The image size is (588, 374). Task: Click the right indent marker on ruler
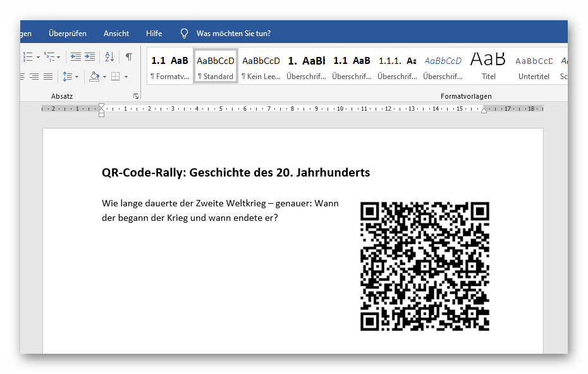click(484, 110)
